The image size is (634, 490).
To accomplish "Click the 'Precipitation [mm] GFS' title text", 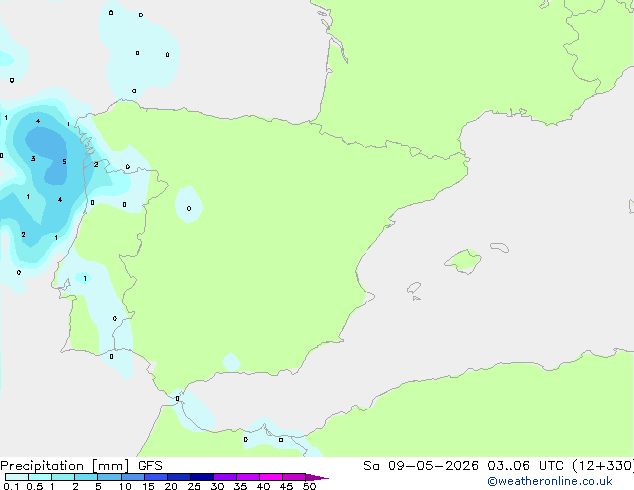I will pyautogui.click(x=81, y=466).
